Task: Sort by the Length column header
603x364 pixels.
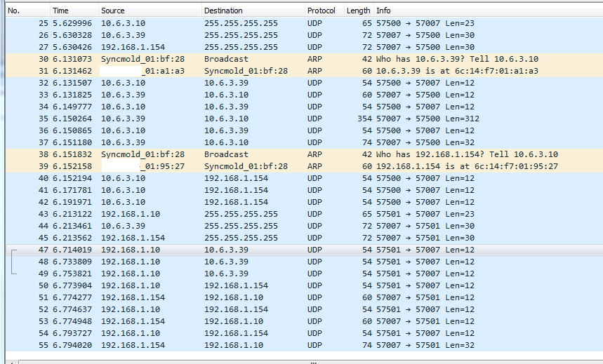Action: click(359, 11)
